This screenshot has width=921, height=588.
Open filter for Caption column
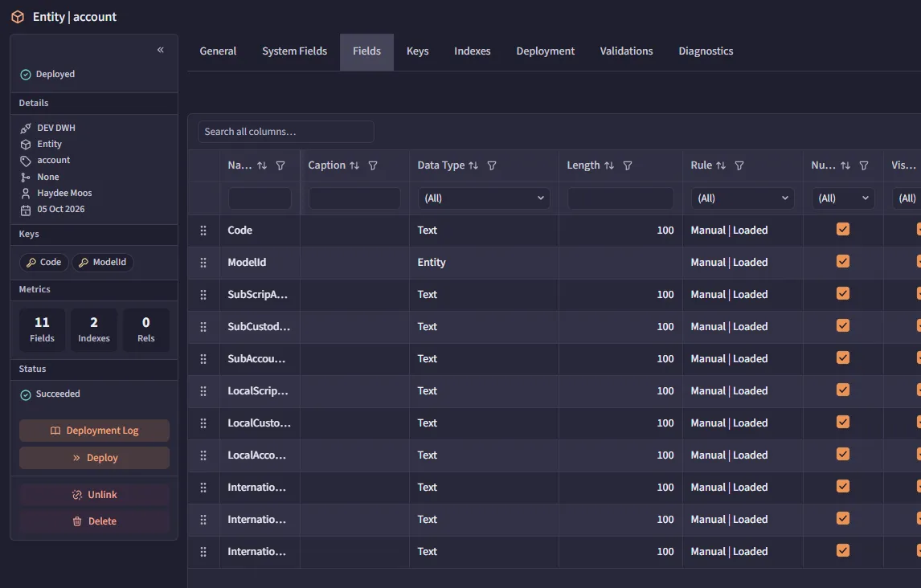coord(373,165)
